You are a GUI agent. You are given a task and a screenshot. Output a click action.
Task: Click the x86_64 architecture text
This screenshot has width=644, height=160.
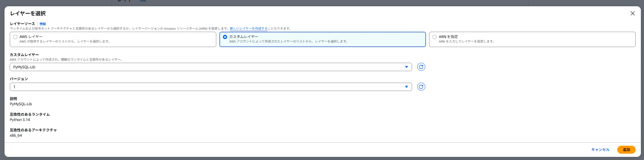click(16, 136)
